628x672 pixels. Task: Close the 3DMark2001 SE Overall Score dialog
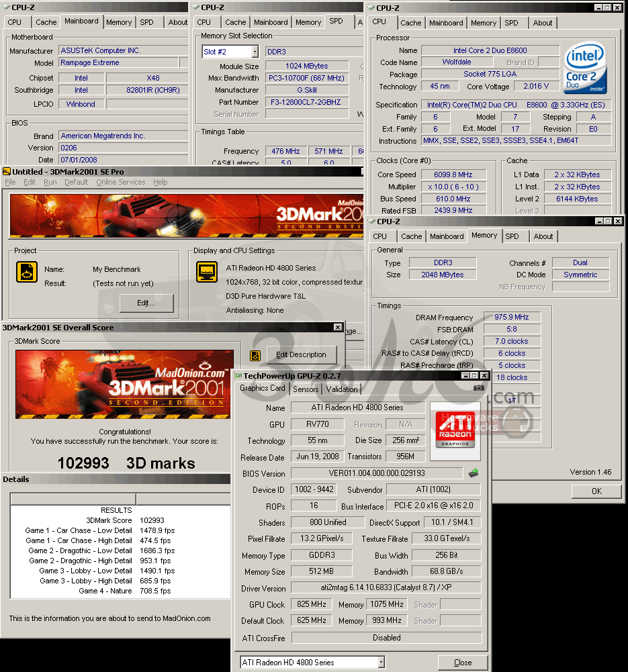[338, 327]
